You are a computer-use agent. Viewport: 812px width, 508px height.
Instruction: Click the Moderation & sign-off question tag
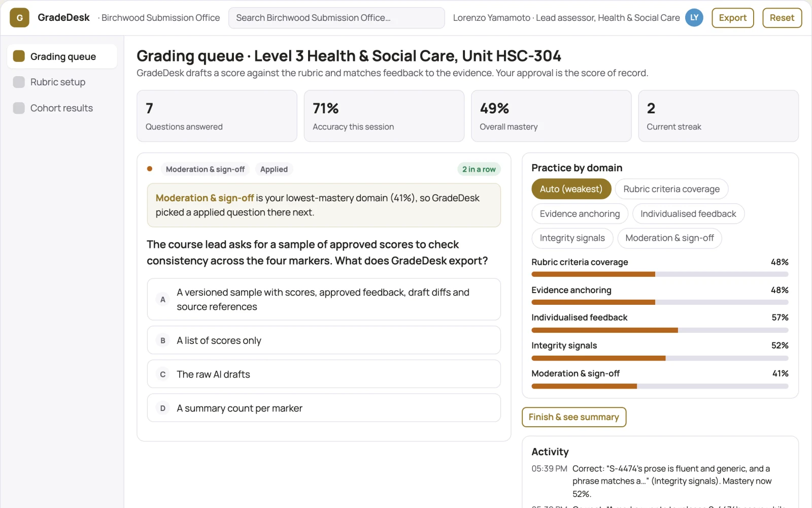[205, 169]
